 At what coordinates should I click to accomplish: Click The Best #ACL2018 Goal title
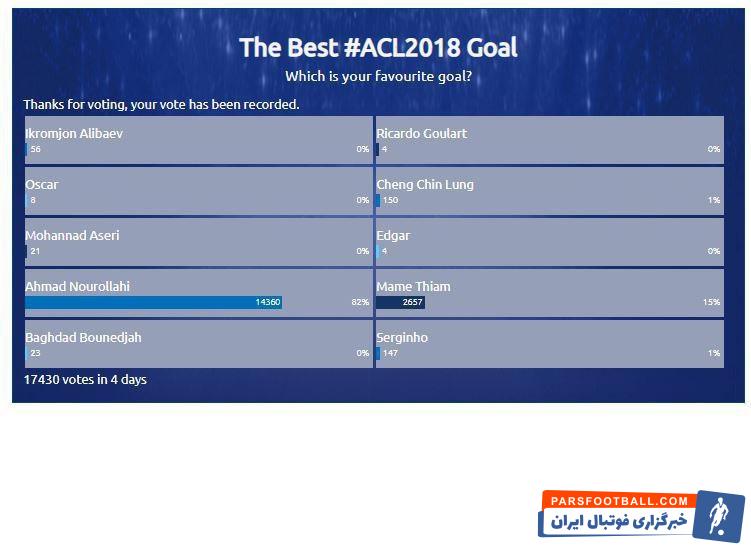(378, 47)
